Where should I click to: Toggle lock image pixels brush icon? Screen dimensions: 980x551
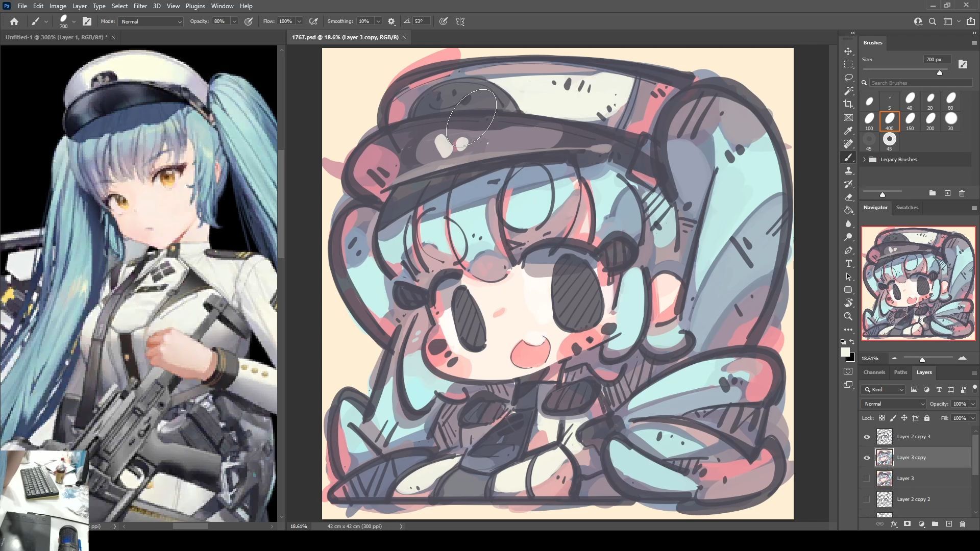[x=893, y=418]
